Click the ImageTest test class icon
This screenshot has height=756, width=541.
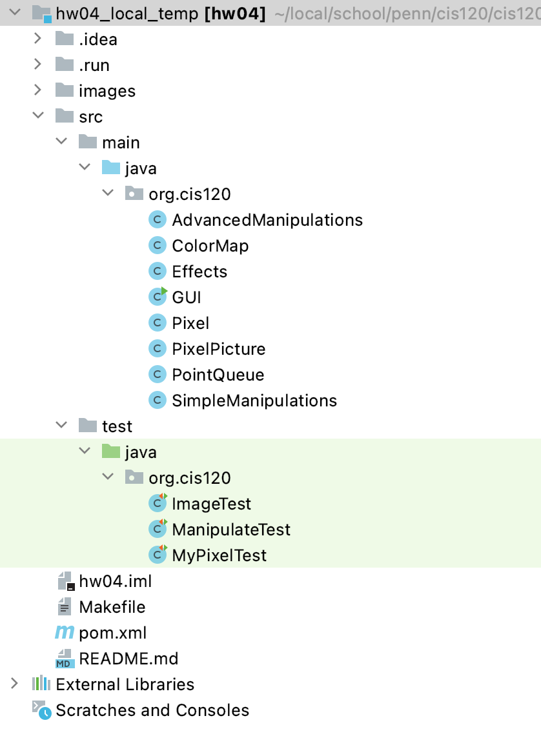tap(158, 503)
